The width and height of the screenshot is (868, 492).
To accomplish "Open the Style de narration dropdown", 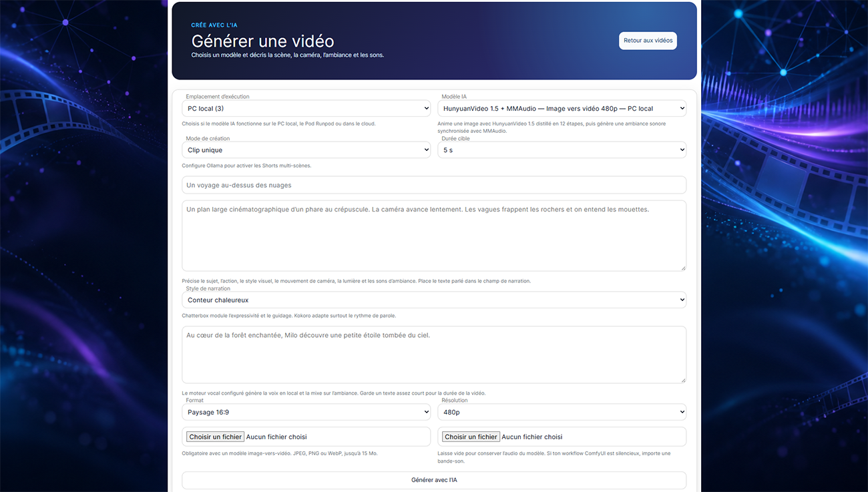I will point(434,300).
